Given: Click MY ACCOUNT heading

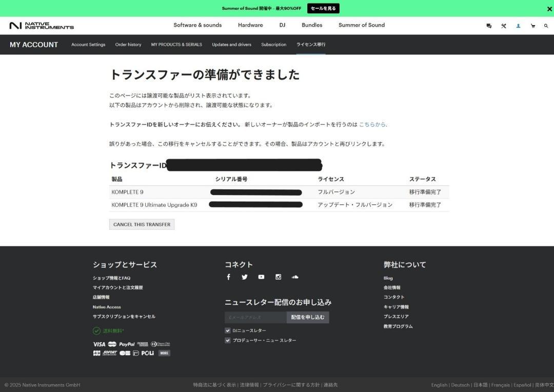Looking at the screenshot, I should click(x=34, y=45).
